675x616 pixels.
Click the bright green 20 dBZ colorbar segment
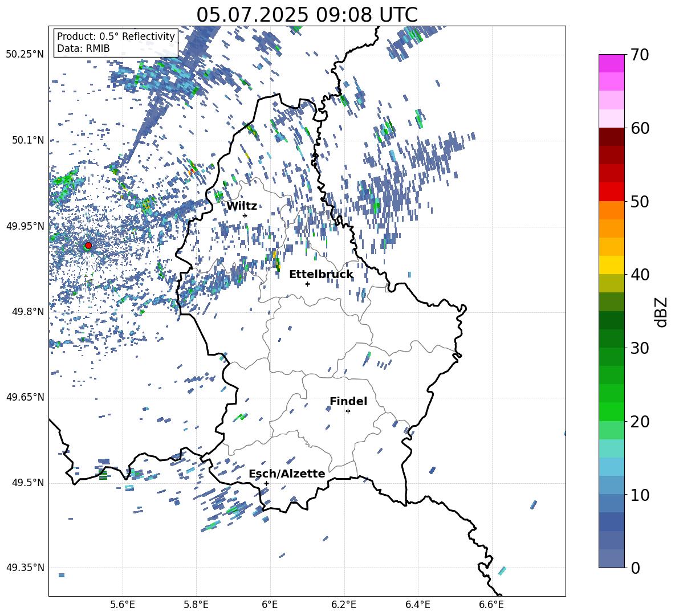611,411
